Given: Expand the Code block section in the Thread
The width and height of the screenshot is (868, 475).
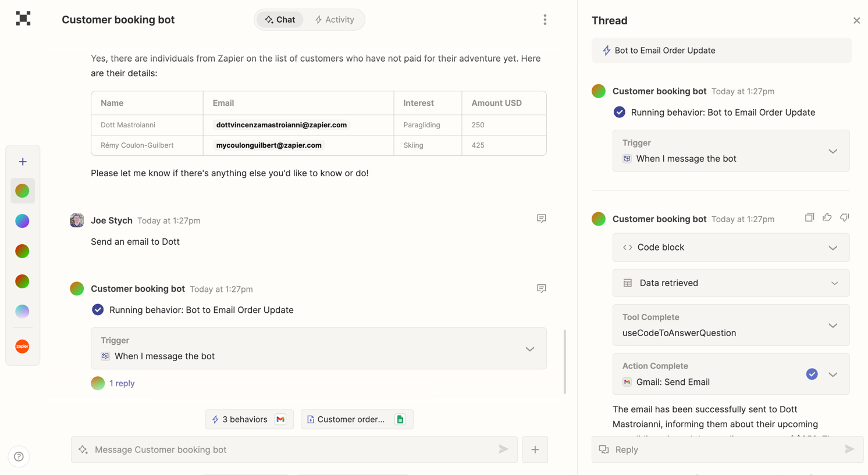Looking at the screenshot, I should (x=833, y=247).
